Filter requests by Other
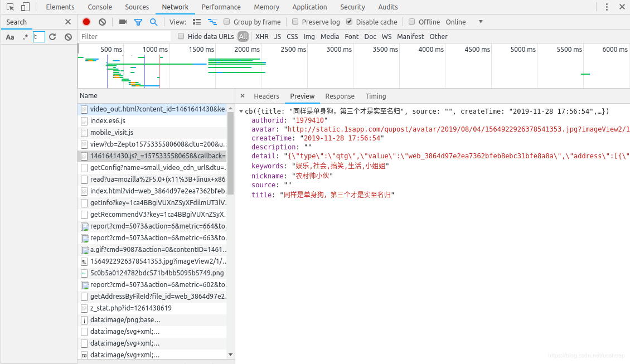Image resolution: width=630 pixels, height=364 pixels. pos(438,37)
